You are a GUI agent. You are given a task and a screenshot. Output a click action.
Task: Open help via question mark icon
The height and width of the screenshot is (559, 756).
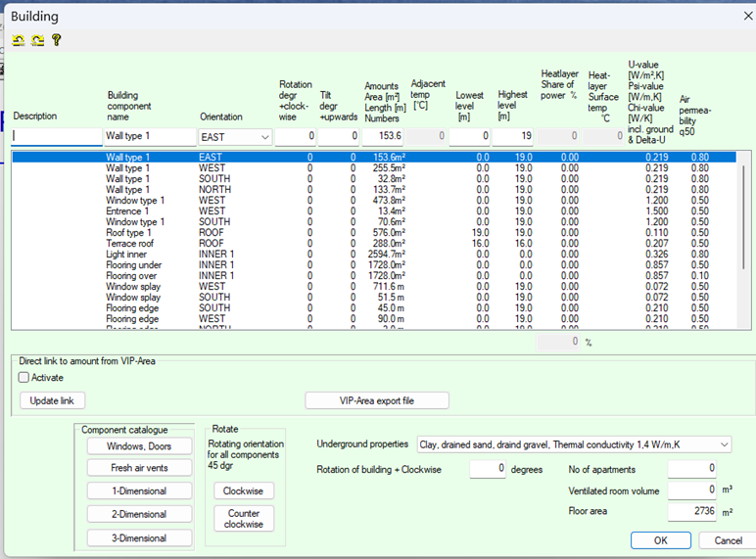coord(56,40)
